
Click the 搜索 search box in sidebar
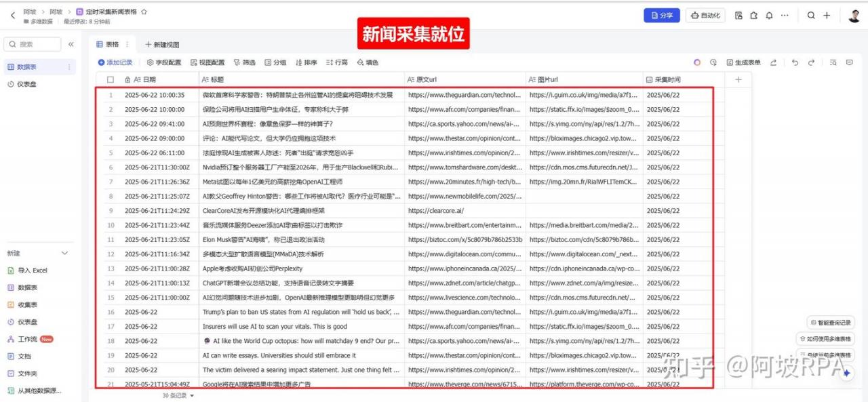(33, 44)
